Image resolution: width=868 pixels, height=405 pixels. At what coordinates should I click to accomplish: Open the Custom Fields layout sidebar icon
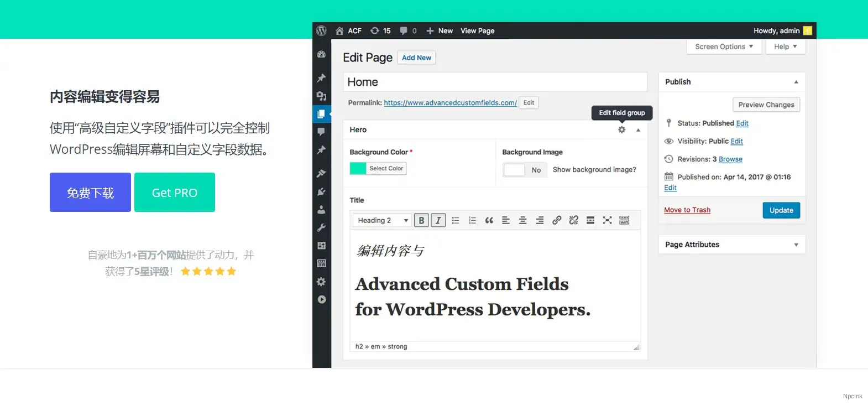tap(321, 263)
